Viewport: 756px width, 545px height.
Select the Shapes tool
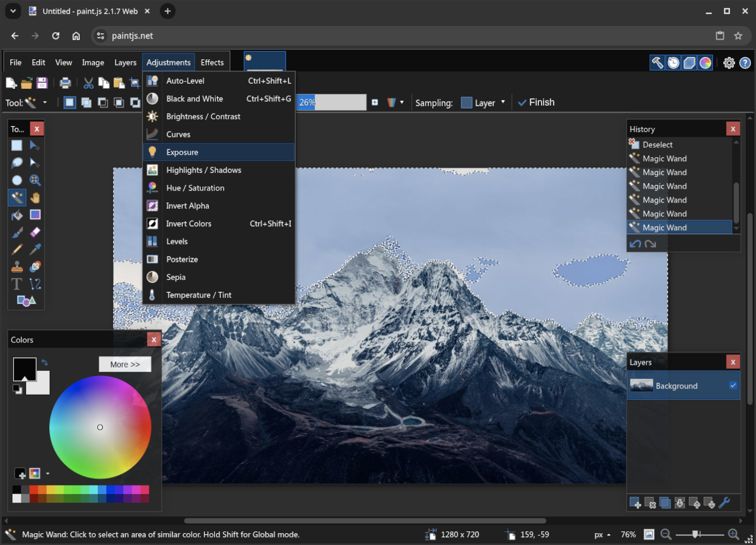[26, 301]
